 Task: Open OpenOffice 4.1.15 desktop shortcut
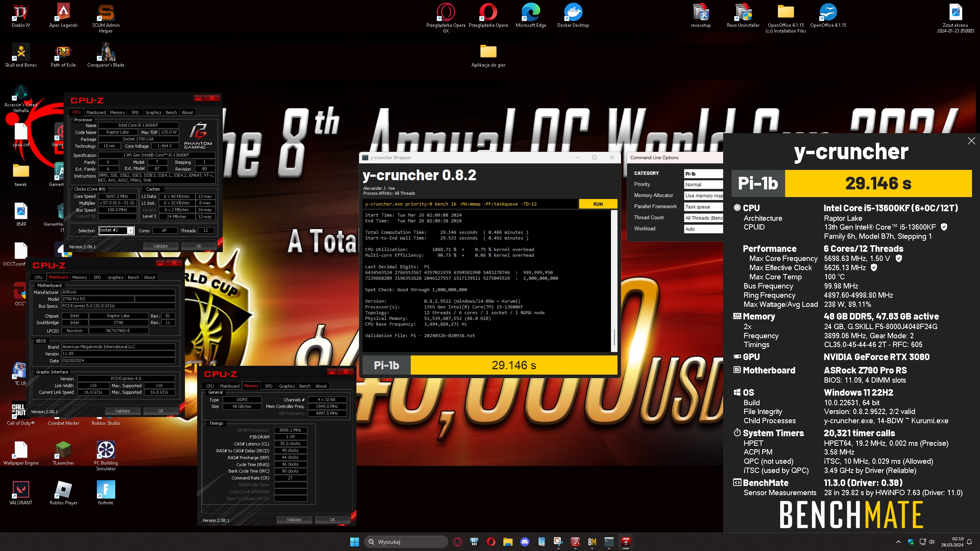click(x=828, y=15)
